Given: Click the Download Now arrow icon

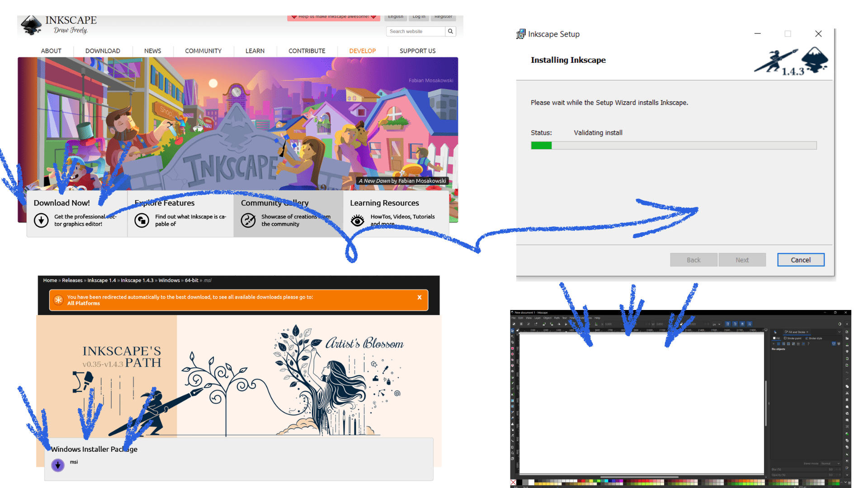Looking at the screenshot, I should [41, 220].
